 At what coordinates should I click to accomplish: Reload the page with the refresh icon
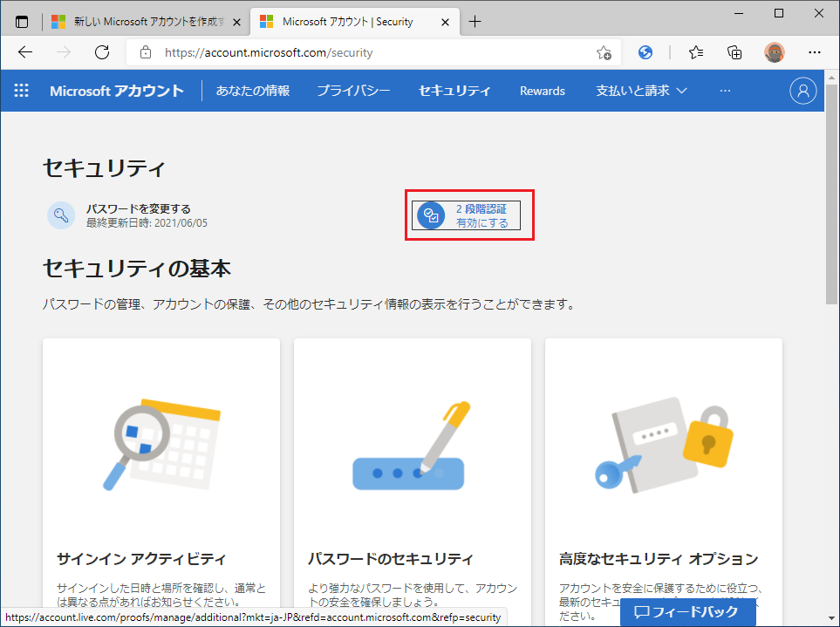[x=102, y=52]
